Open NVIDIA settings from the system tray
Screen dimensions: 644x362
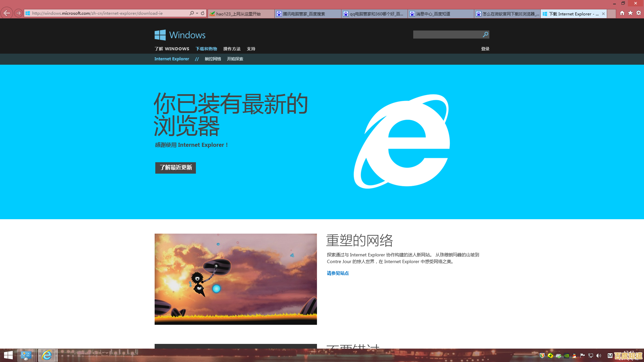coord(567,356)
